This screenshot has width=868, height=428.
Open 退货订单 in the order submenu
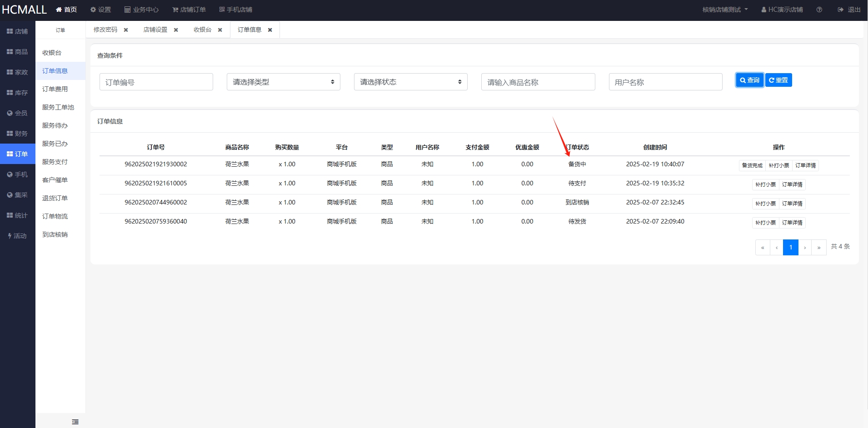60,198
